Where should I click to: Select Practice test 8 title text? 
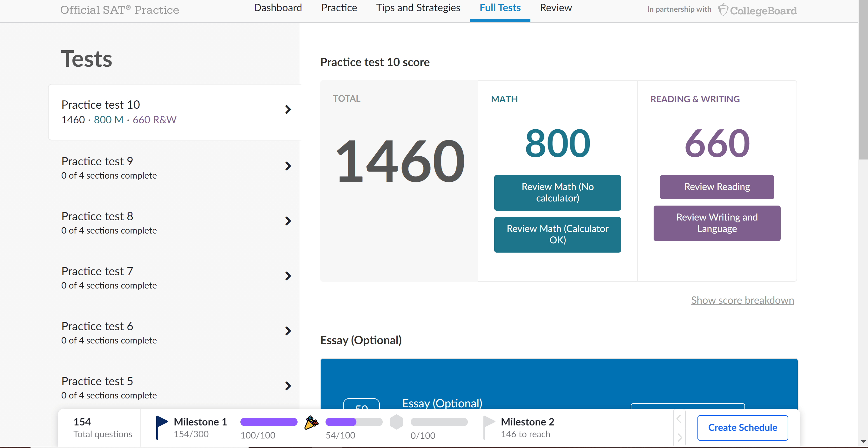coord(97,216)
